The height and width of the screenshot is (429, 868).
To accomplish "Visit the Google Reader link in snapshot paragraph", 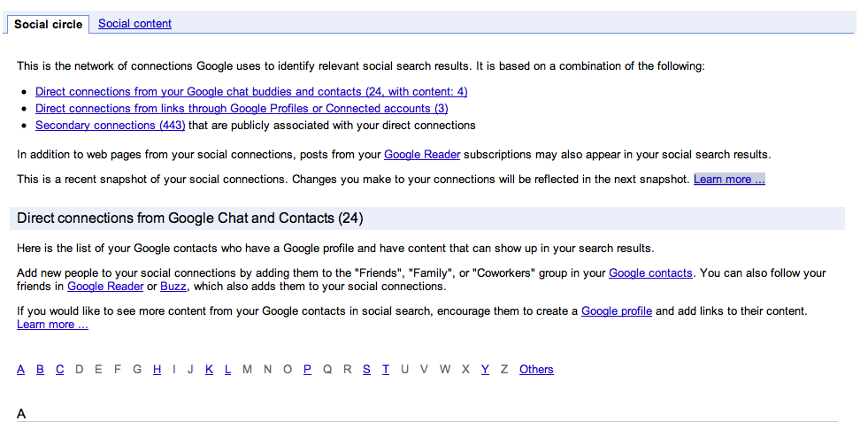I will (422, 155).
